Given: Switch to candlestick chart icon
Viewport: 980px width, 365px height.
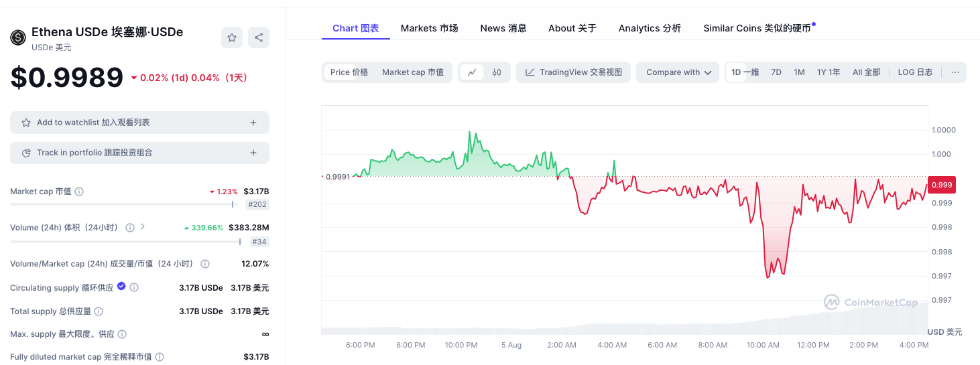Looking at the screenshot, I should (497, 72).
